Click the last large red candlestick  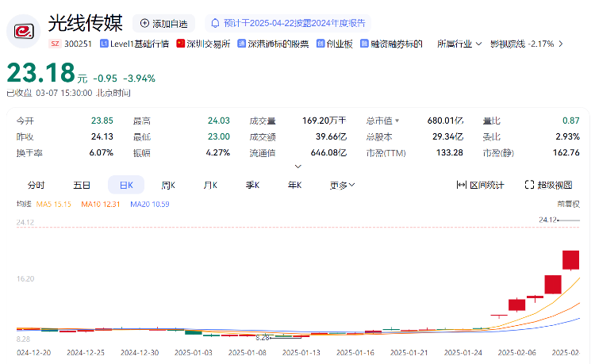pyautogui.click(x=570, y=260)
